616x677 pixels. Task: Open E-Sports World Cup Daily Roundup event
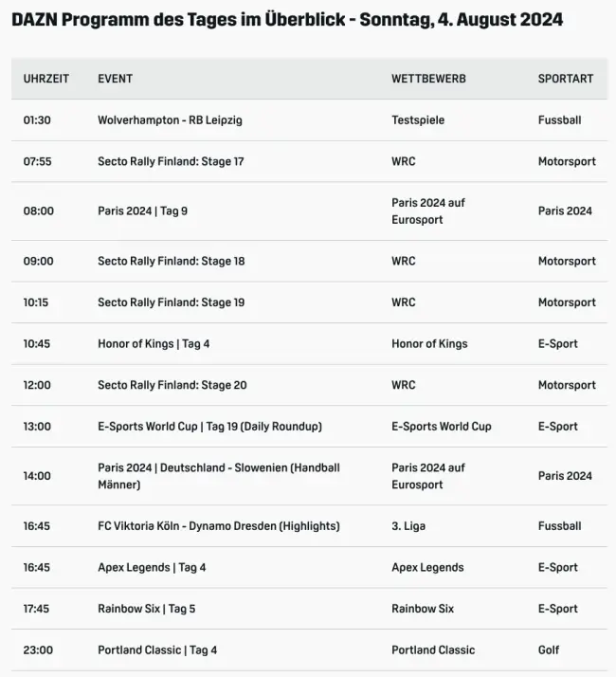[209, 427]
